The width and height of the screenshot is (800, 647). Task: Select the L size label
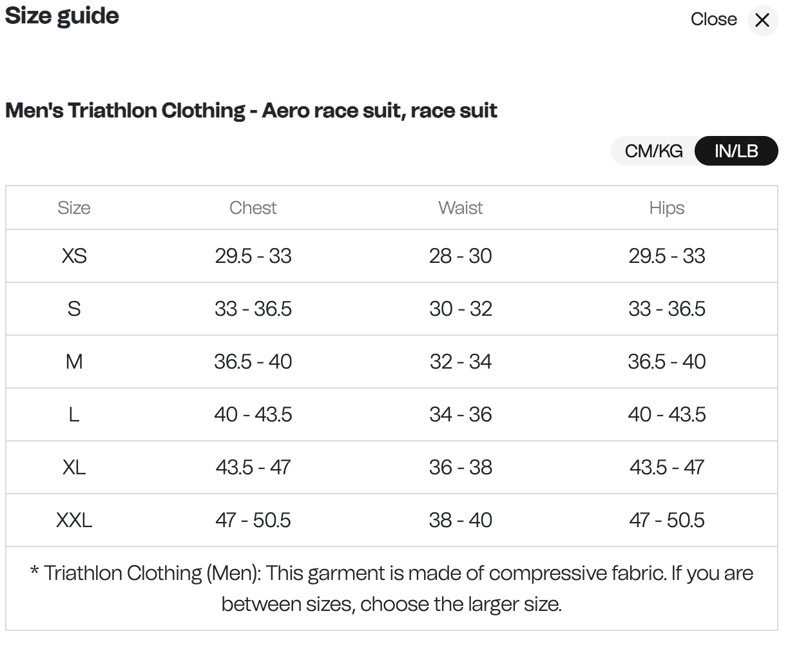(73, 414)
